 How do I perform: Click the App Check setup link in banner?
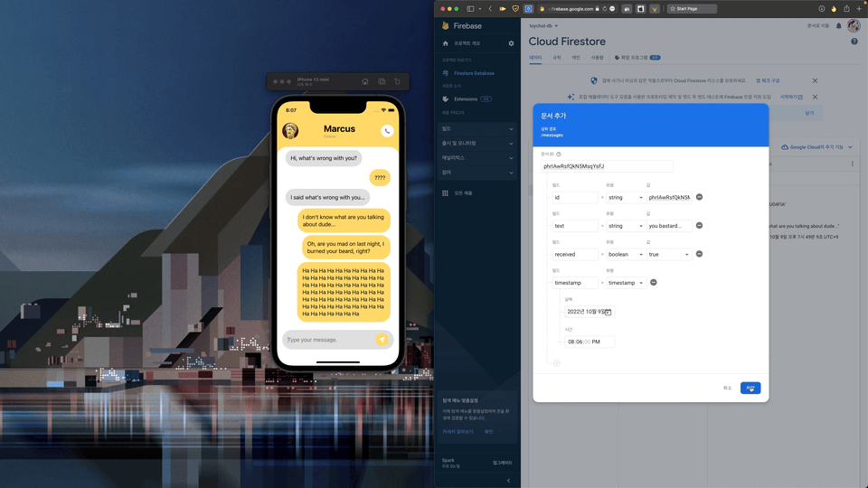click(768, 80)
